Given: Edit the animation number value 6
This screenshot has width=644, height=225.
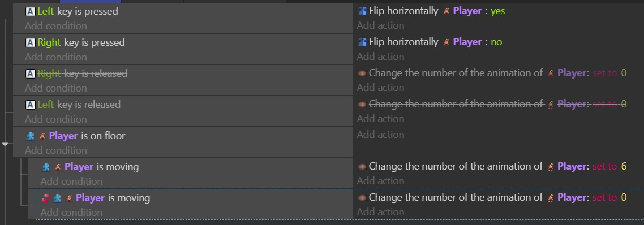Looking at the screenshot, I should pos(624,166).
